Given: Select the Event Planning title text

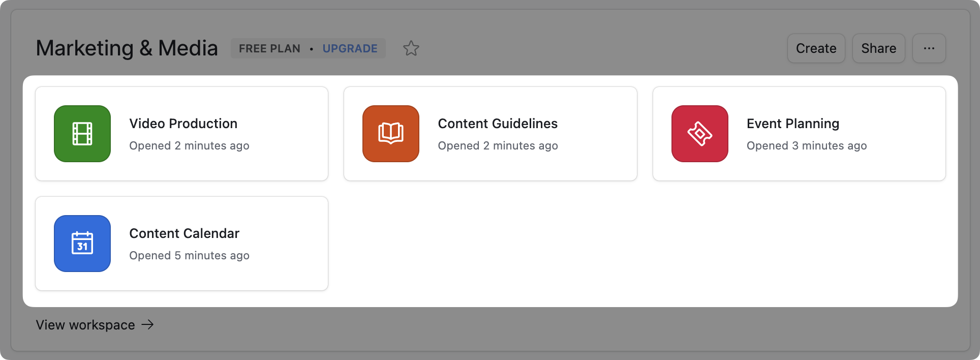Looking at the screenshot, I should [792, 124].
